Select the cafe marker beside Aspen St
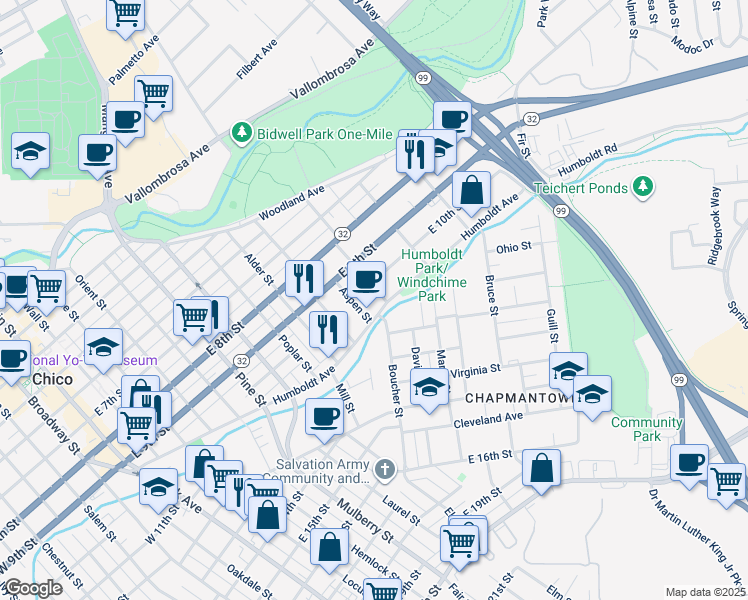Screen dimensions: 748x600 (366, 279)
